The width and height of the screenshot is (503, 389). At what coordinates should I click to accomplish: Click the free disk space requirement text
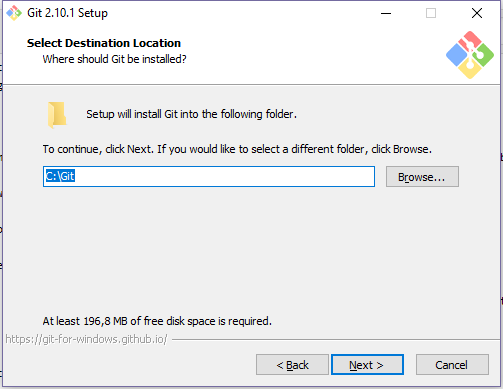tap(157, 321)
